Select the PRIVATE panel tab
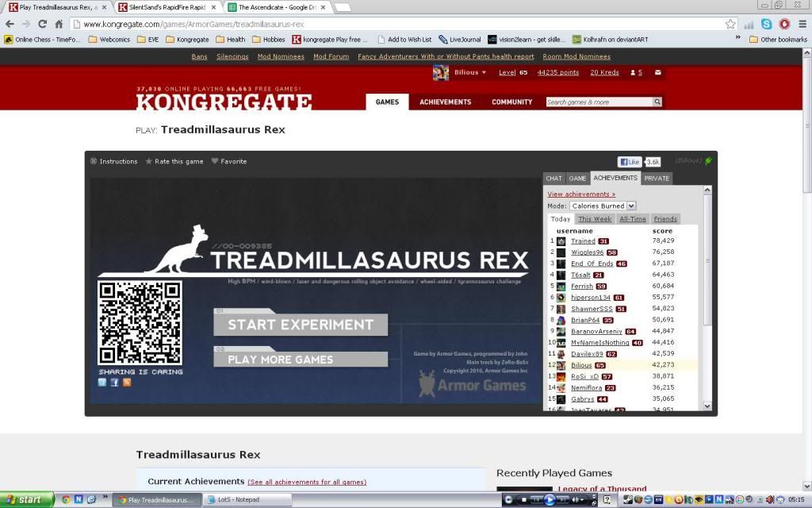 [x=657, y=179]
